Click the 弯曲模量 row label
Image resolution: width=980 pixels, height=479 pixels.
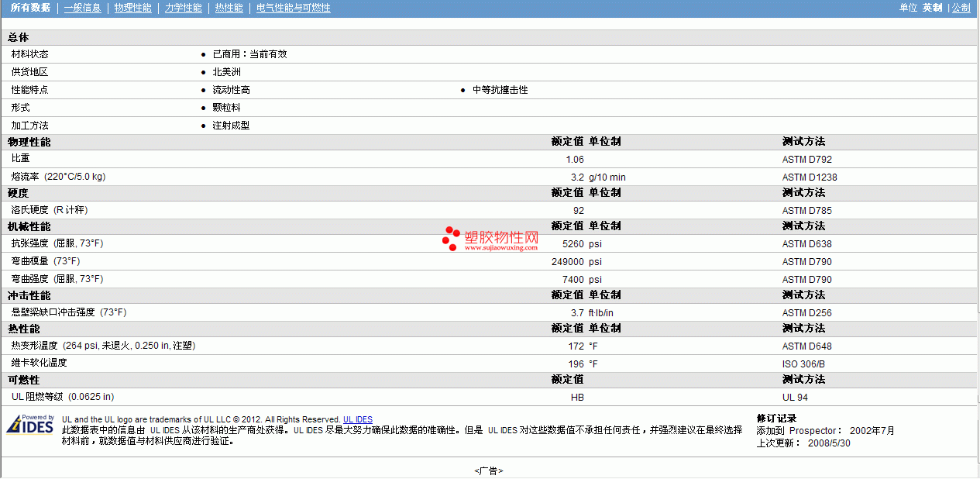click(45, 261)
